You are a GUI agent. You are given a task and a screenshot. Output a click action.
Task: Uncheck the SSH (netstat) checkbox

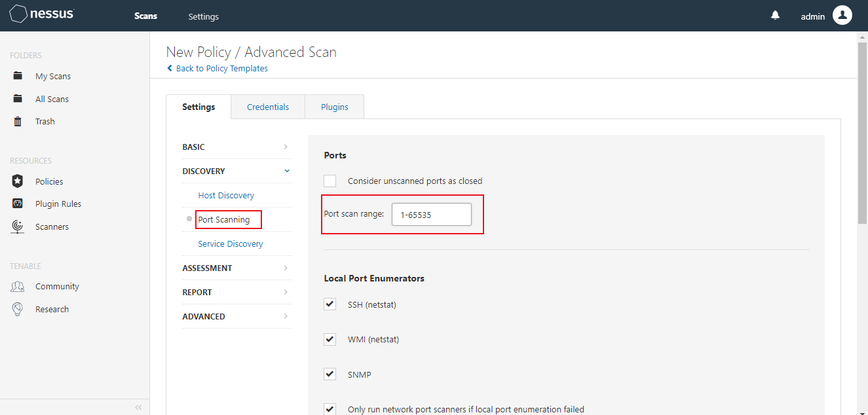coord(330,304)
